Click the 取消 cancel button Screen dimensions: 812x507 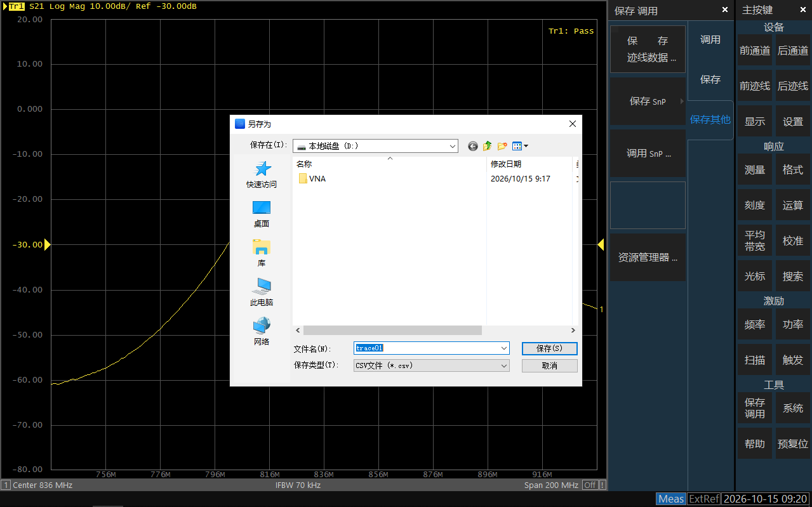550,365
